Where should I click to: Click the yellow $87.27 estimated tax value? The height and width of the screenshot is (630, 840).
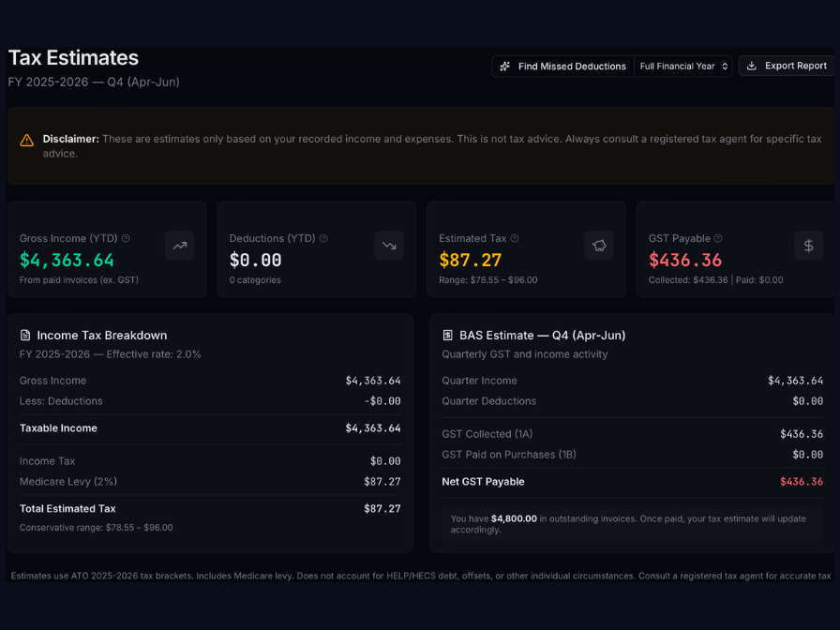pos(471,261)
